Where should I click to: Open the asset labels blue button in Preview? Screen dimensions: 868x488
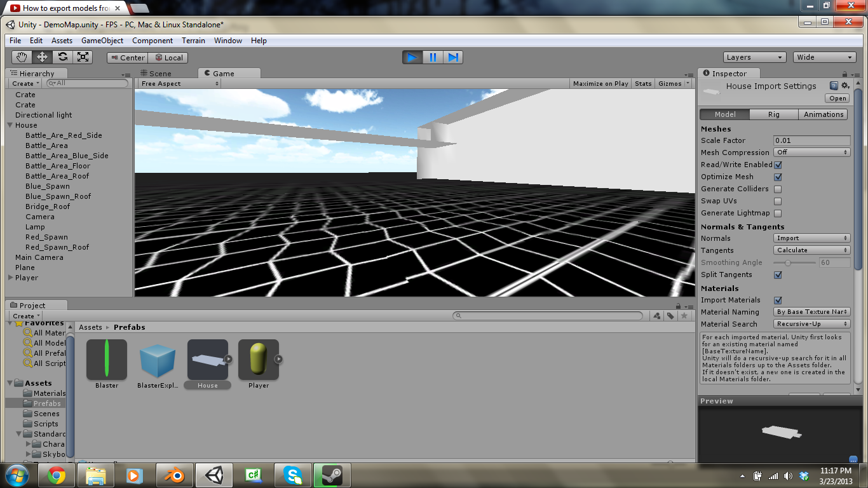(853, 459)
